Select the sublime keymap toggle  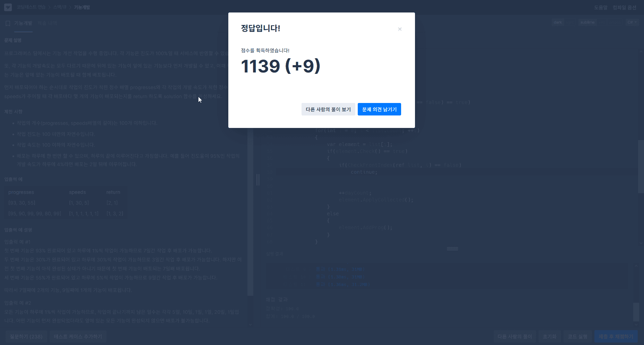tap(587, 22)
